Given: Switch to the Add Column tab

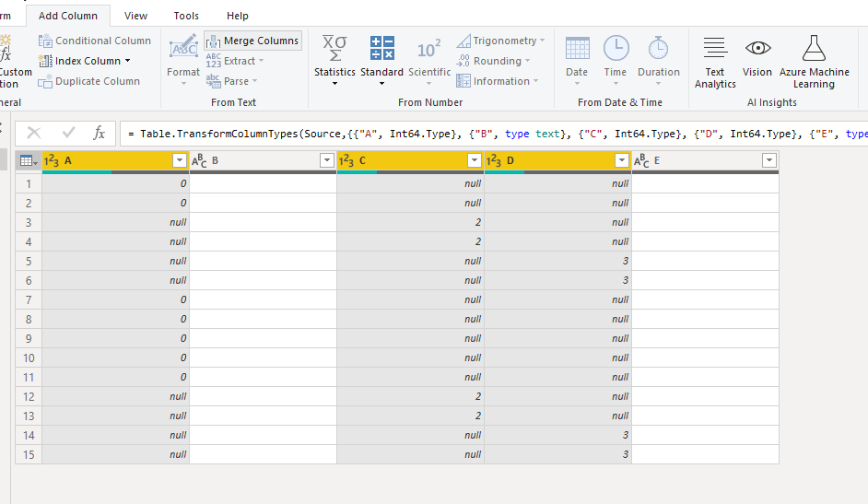Looking at the screenshot, I should [x=68, y=16].
